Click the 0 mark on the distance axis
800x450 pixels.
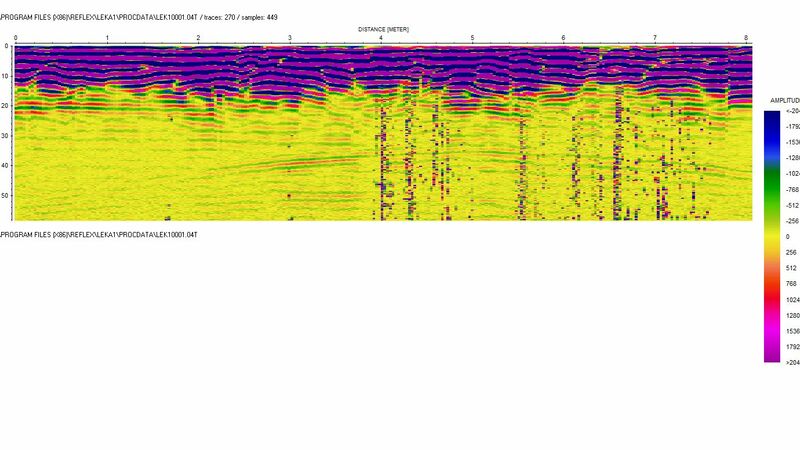(16, 38)
